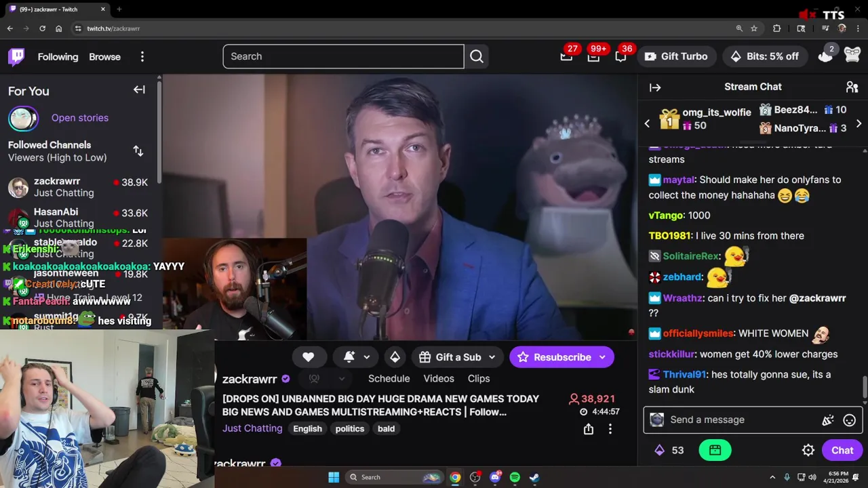Expand the Resubscribe dropdown
868x488 pixels.
(602, 357)
